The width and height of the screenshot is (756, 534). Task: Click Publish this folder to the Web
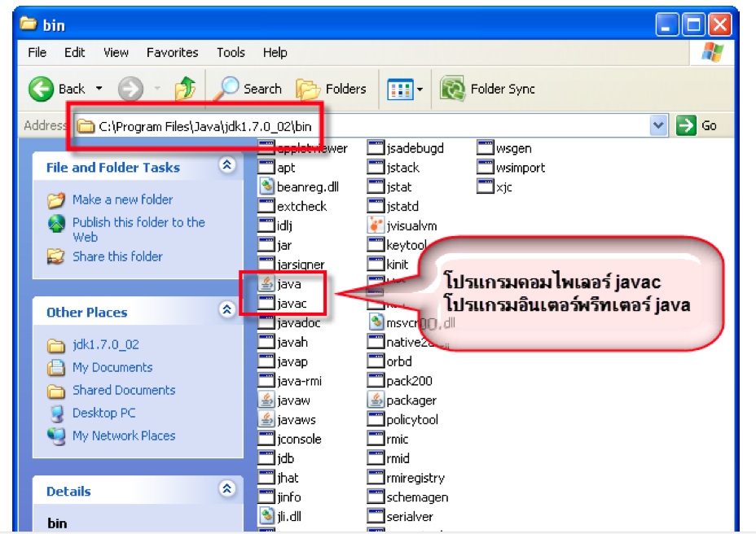(138, 230)
